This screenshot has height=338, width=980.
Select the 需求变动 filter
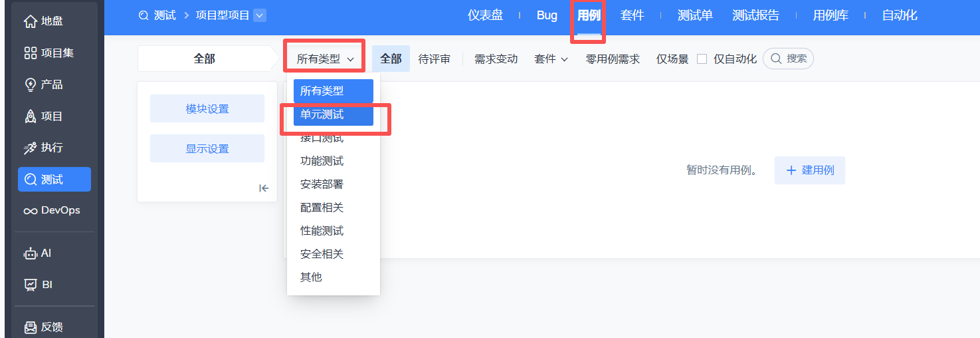[496, 59]
